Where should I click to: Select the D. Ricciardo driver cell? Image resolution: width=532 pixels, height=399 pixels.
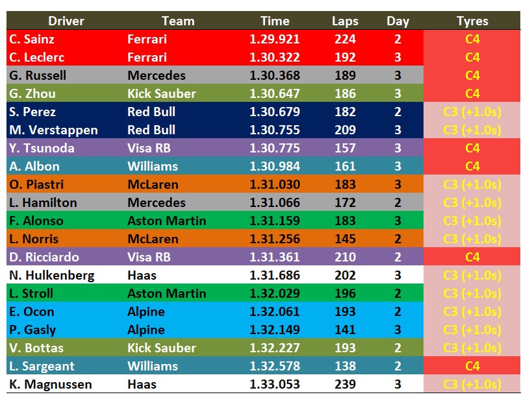43,257
